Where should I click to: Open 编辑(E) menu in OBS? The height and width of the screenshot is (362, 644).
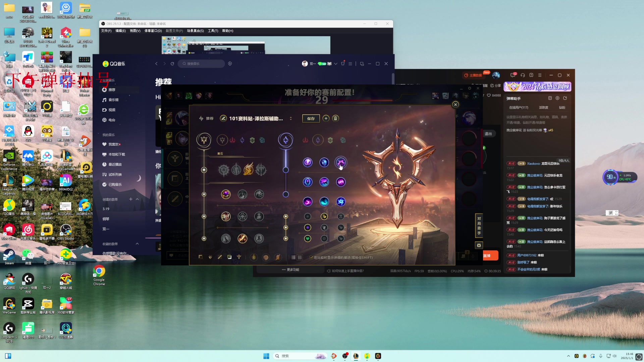pos(121,31)
